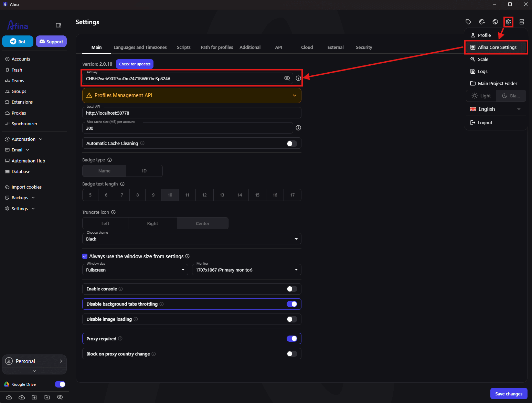This screenshot has height=403, width=532.
Task: Open Window size dropdown showing Fullscreen
Action: coord(135,270)
